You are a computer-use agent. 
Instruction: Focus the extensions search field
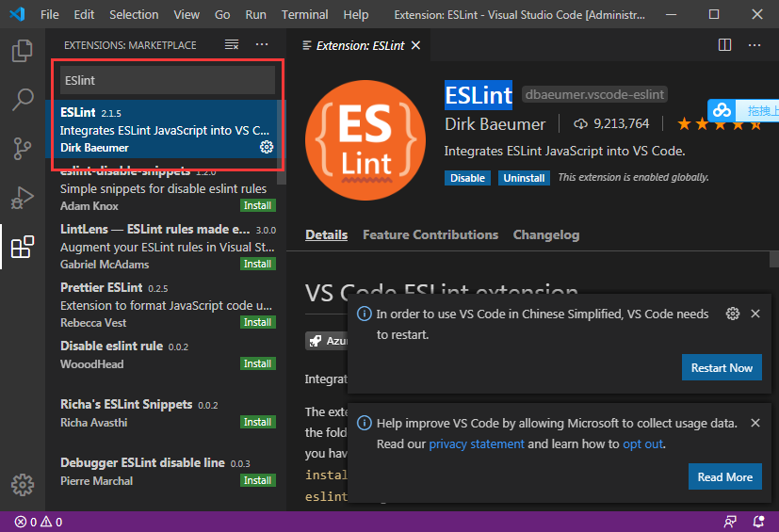168,80
